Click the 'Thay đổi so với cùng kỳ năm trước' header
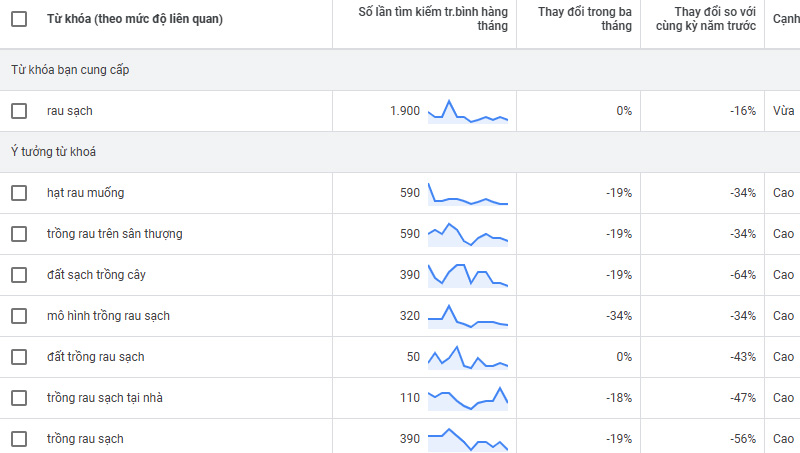Viewport: 800px width, 453px height. (x=705, y=19)
